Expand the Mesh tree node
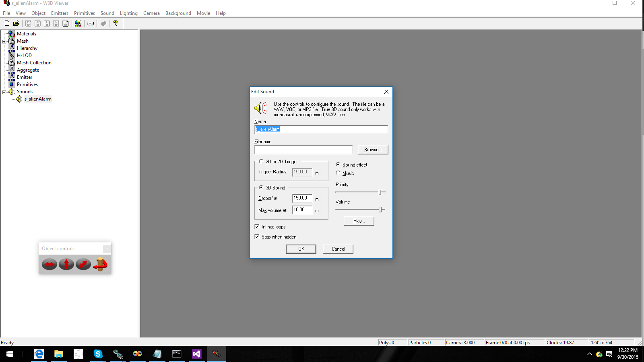644x362 pixels. coord(4,41)
